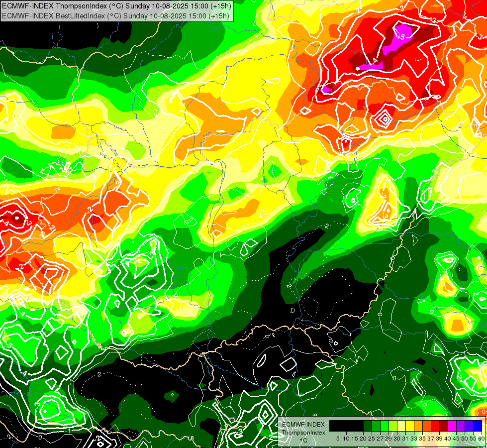Click the legend tick label '20'
Image resolution: width=487 pixels, height=448 pixels.
[363, 439]
